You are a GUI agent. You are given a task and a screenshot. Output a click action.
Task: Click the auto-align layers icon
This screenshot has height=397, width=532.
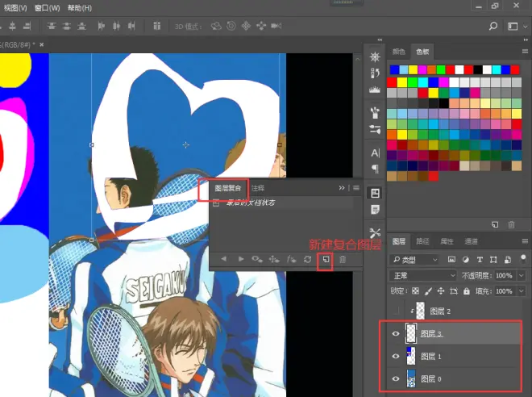156,26
